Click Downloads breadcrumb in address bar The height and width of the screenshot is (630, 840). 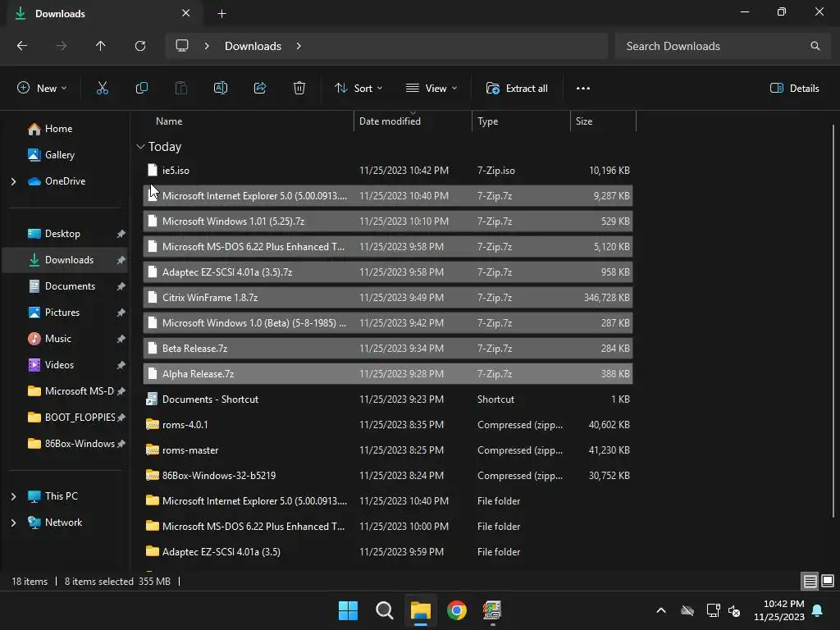coord(253,46)
